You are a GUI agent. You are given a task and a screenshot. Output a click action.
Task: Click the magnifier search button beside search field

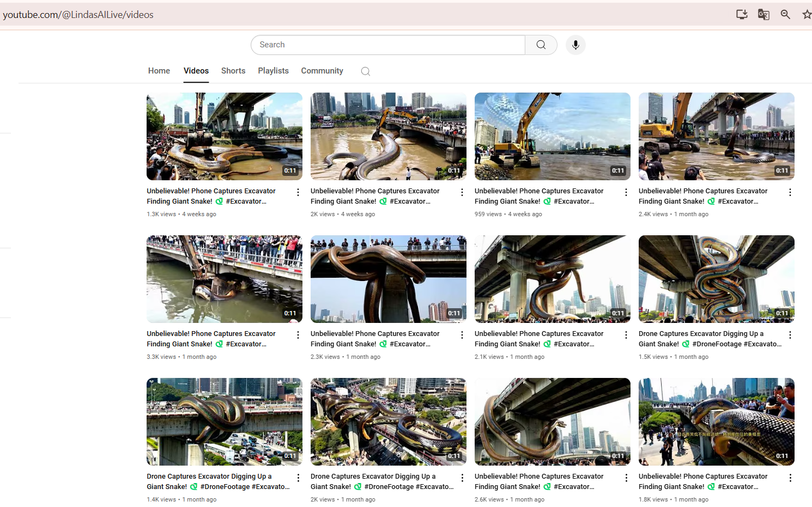pyautogui.click(x=541, y=45)
